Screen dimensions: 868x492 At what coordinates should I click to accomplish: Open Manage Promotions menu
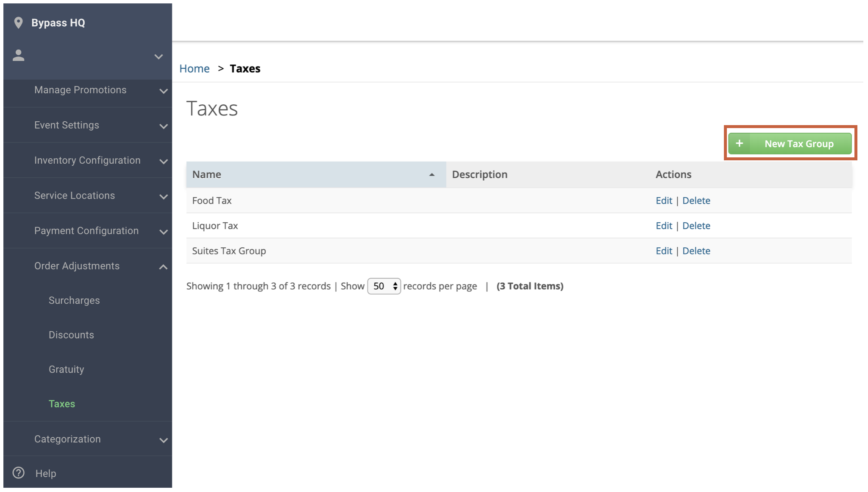[x=88, y=90]
